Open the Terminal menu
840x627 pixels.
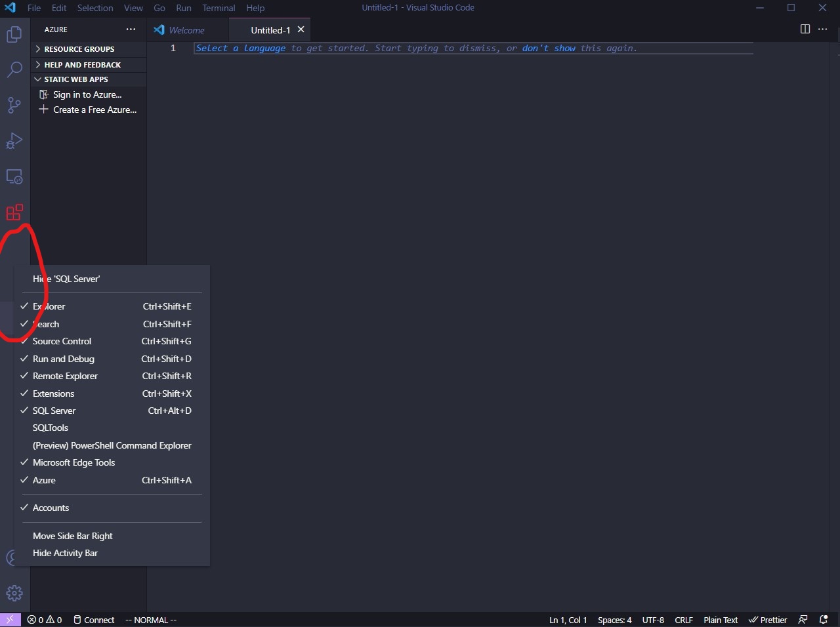click(x=219, y=8)
